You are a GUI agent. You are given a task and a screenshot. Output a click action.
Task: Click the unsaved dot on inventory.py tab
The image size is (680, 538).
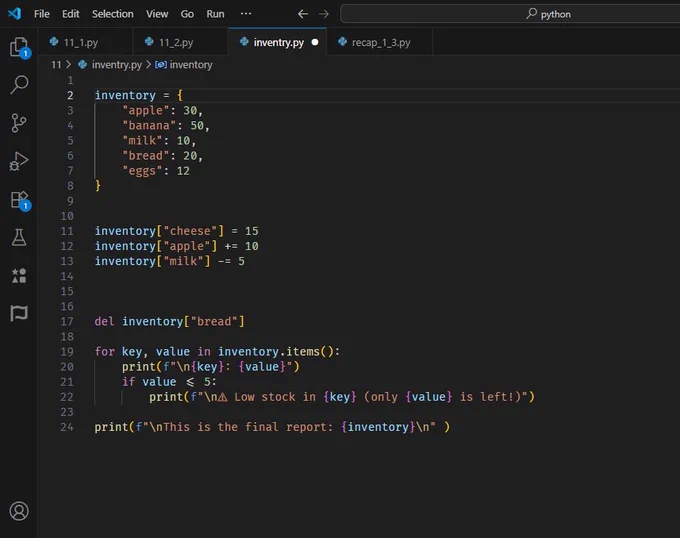[315, 43]
